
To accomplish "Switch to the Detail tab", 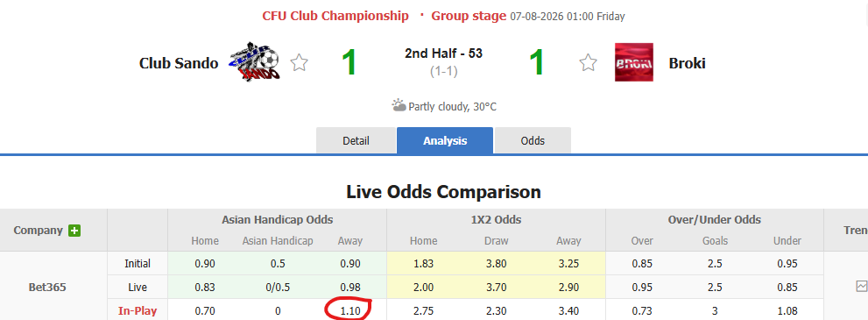I will tap(356, 140).
